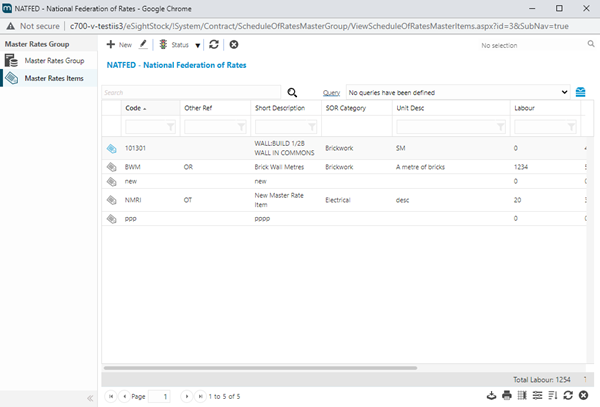Open the filter icon in the Code column
Screen dimensions: 600x407
(x=171, y=127)
